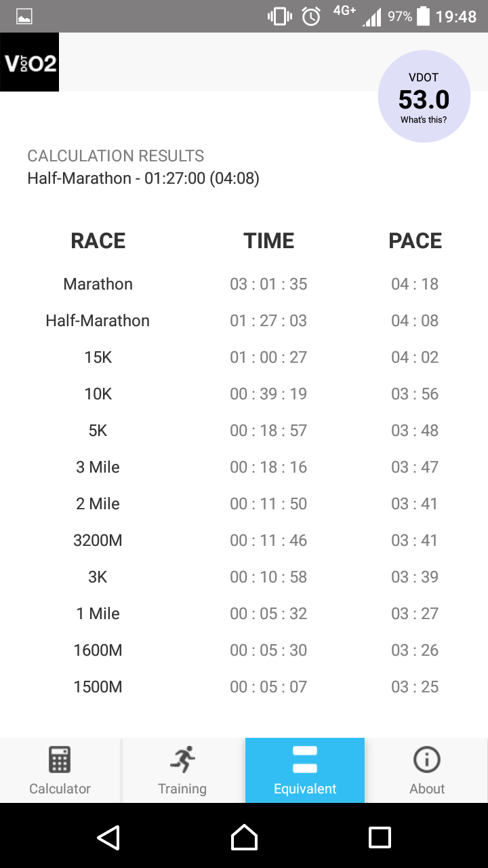Tap the VDOT 53.0 score circle
488x868 pixels.
coord(424,96)
